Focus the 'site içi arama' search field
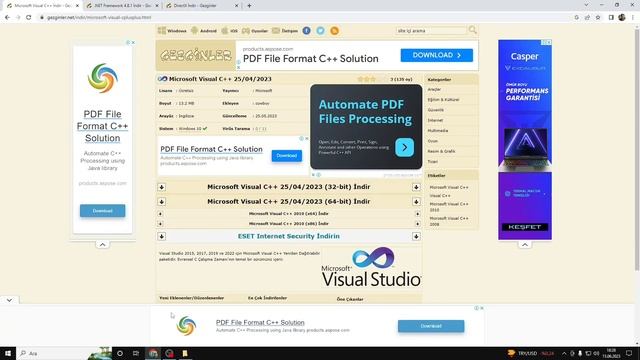 431,31
